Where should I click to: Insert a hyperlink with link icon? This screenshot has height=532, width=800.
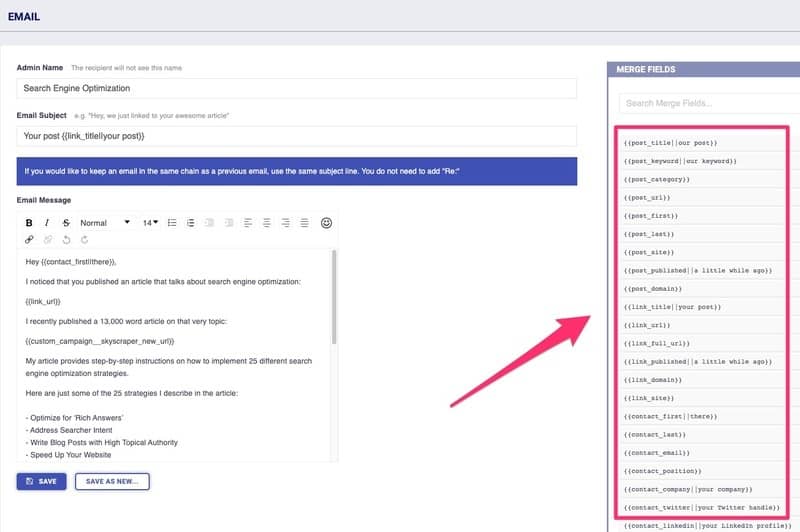pos(29,240)
